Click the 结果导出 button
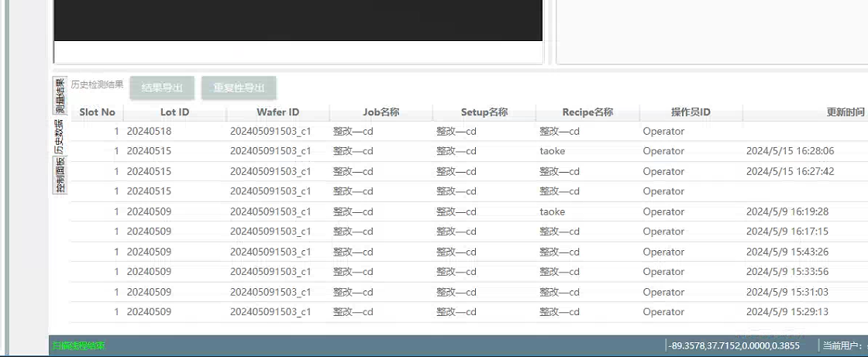 click(162, 88)
